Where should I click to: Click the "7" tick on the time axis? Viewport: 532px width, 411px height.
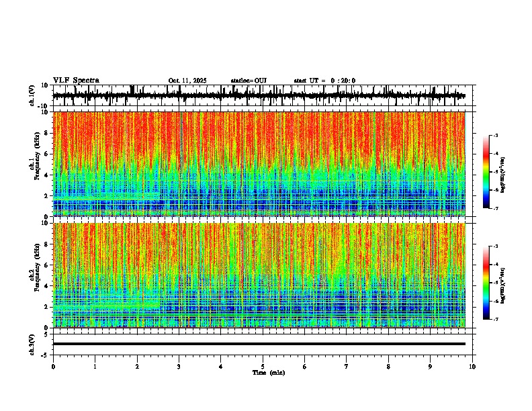[x=347, y=367]
